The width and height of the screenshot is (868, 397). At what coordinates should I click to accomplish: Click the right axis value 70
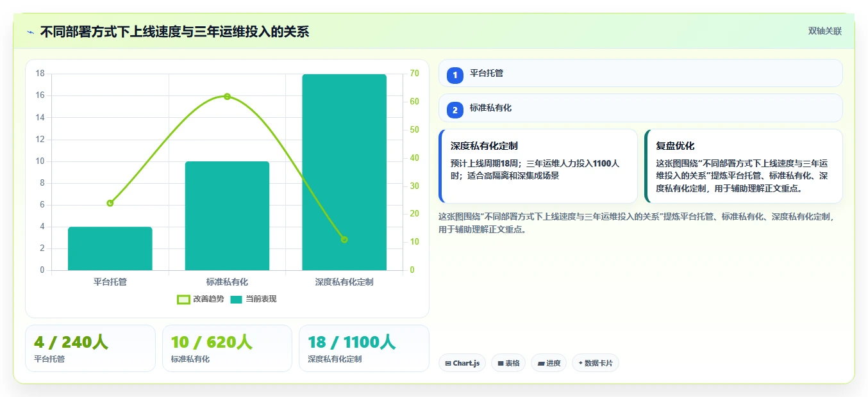click(x=414, y=74)
